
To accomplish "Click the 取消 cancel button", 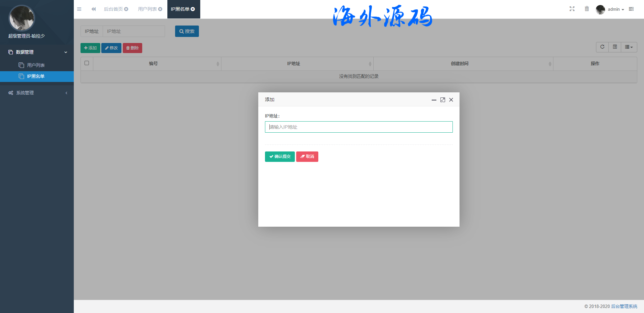I will pos(307,156).
